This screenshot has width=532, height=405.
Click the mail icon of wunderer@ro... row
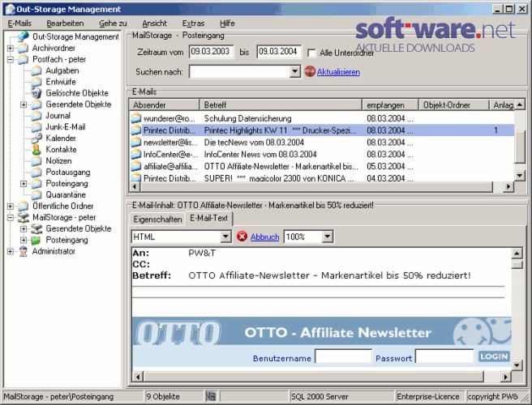(135, 118)
